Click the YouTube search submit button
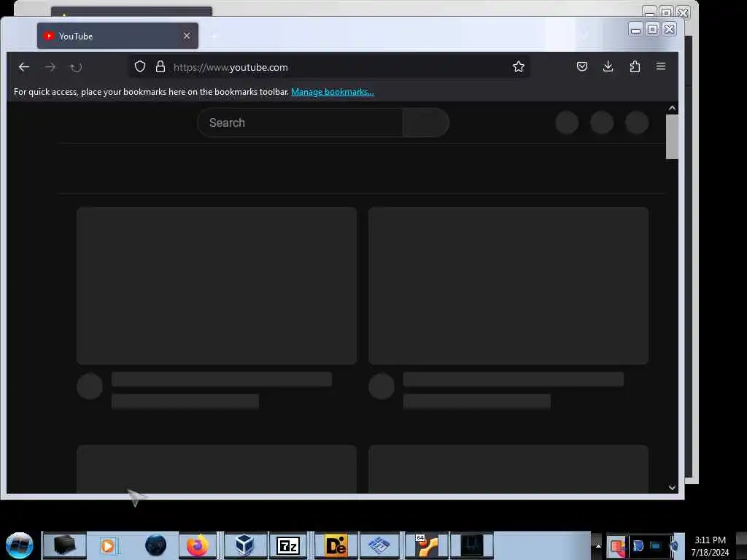747x560 pixels. (426, 122)
